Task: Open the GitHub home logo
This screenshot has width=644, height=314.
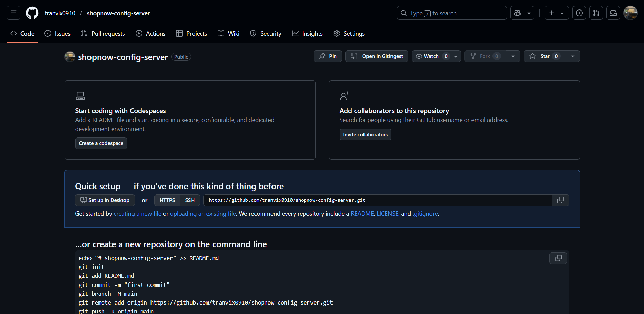Action: [x=32, y=13]
